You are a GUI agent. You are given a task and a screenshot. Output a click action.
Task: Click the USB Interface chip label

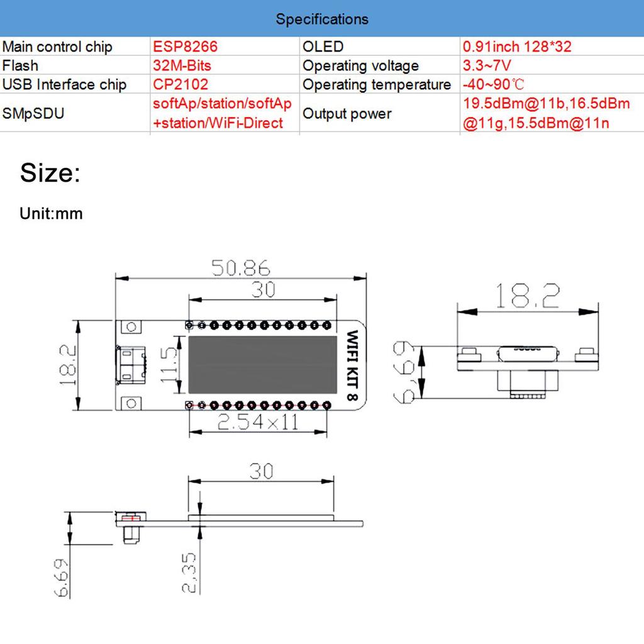(64, 84)
